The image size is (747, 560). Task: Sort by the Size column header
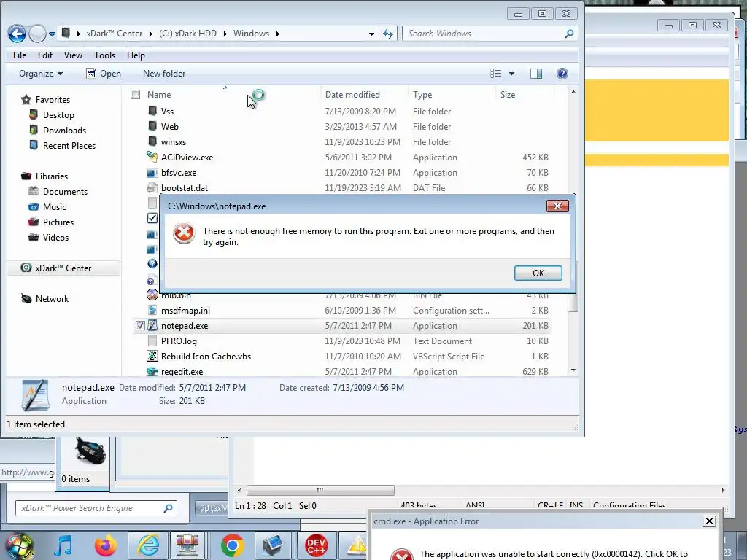pos(508,94)
